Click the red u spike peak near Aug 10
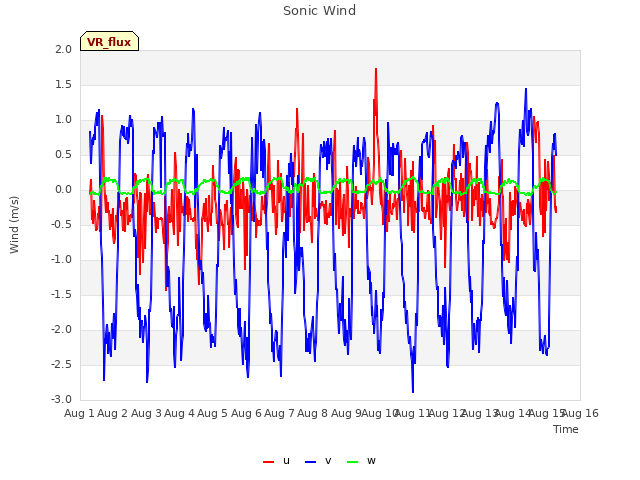 tap(376, 69)
